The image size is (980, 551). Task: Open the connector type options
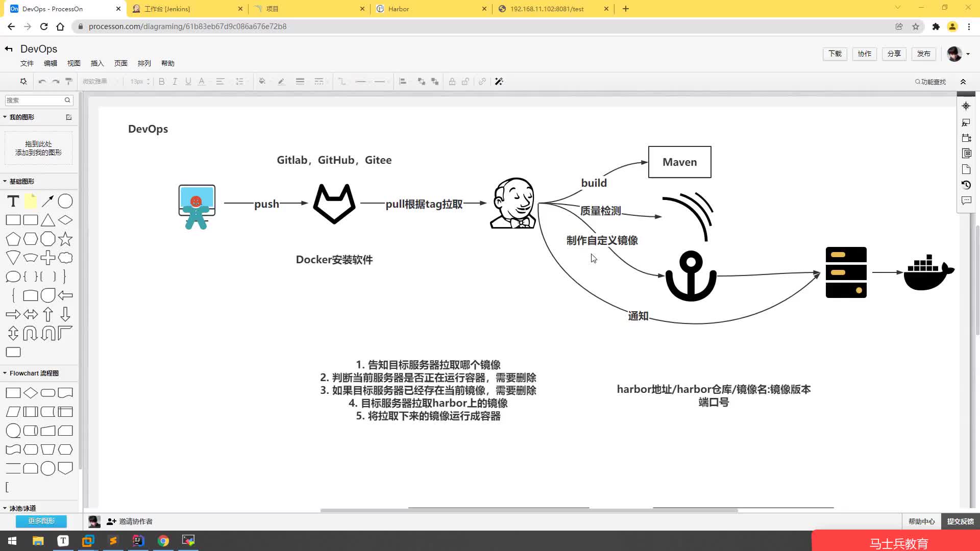pos(342,82)
